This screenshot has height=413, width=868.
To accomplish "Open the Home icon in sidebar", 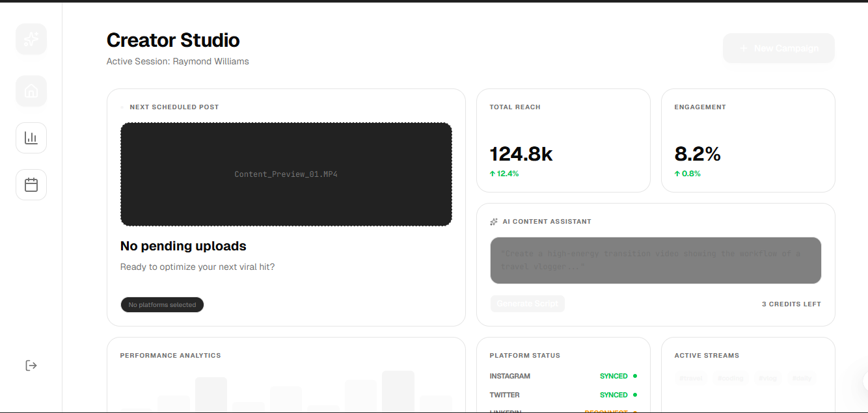I will (31, 91).
